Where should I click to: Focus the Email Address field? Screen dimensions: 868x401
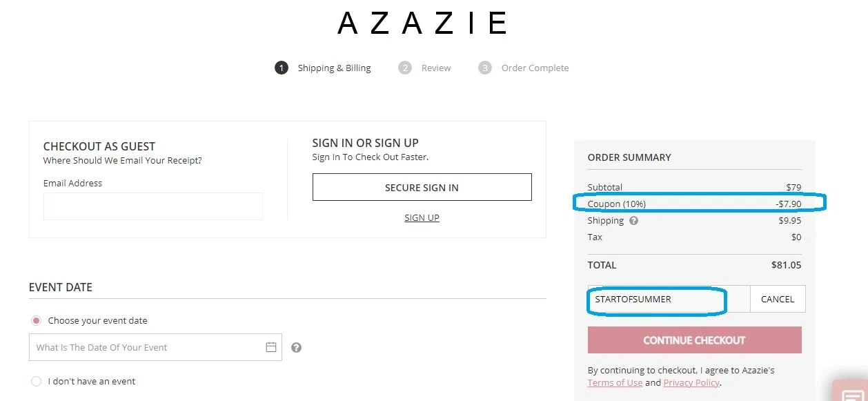152,206
